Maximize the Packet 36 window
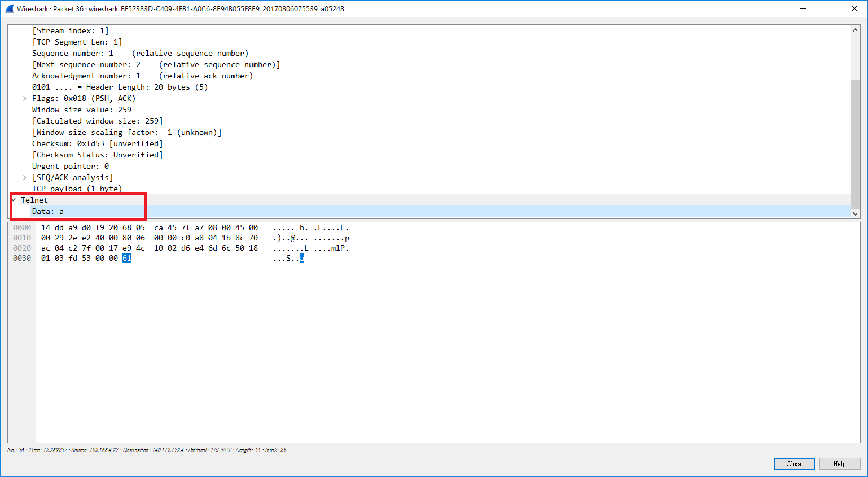The image size is (868, 477). 828,8
